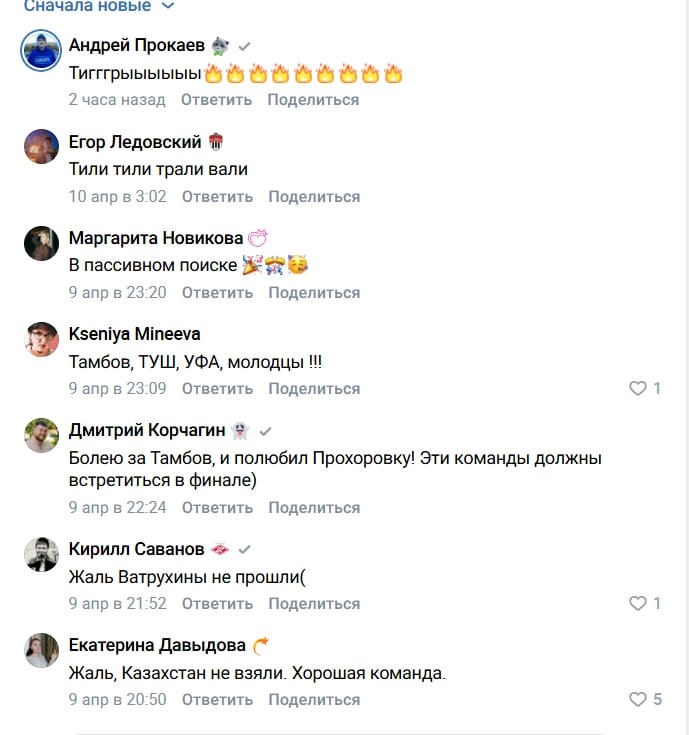689x735 pixels.
Task: Reply to Андрей Прокаев's comment
Action: (x=217, y=100)
